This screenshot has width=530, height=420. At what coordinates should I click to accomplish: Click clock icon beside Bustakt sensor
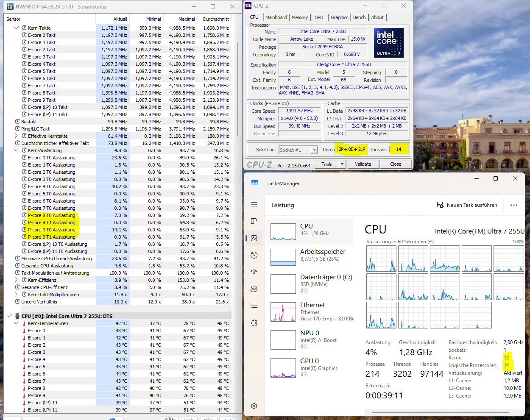point(17,122)
